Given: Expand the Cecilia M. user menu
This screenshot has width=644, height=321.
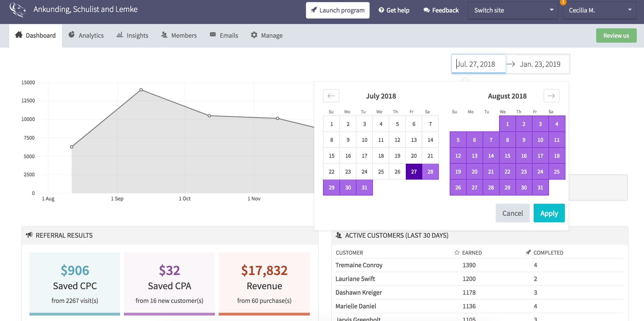Looking at the screenshot, I should (599, 10).
